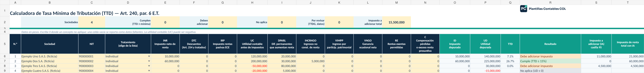
Task: Click the VNGO Ganancia ocasional neta heading
Action: [368, 44]
